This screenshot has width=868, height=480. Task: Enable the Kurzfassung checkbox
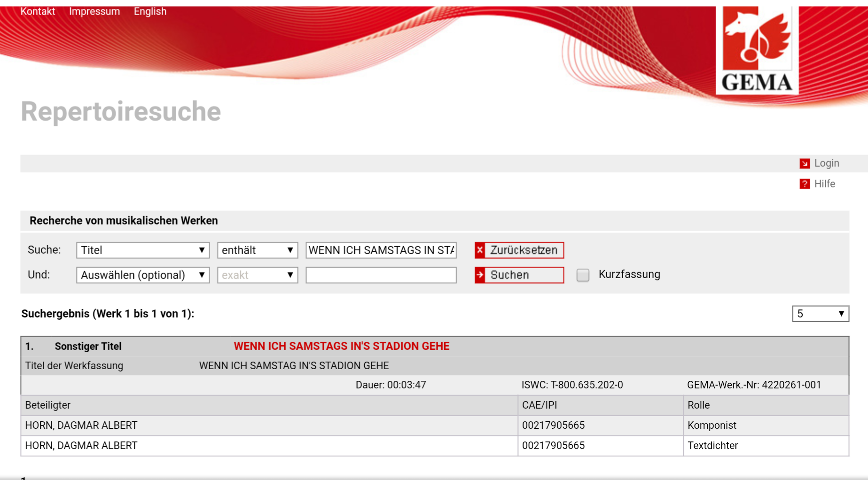pos(583,275)
